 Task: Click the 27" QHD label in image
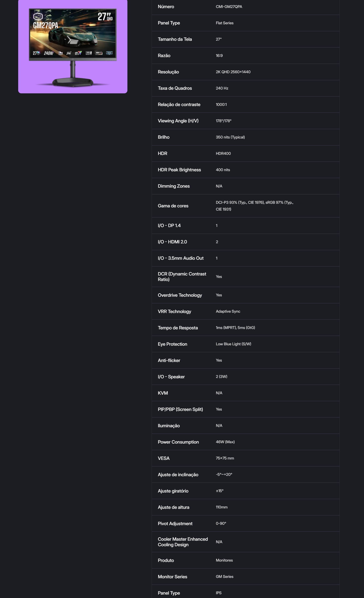coord(105,17)
